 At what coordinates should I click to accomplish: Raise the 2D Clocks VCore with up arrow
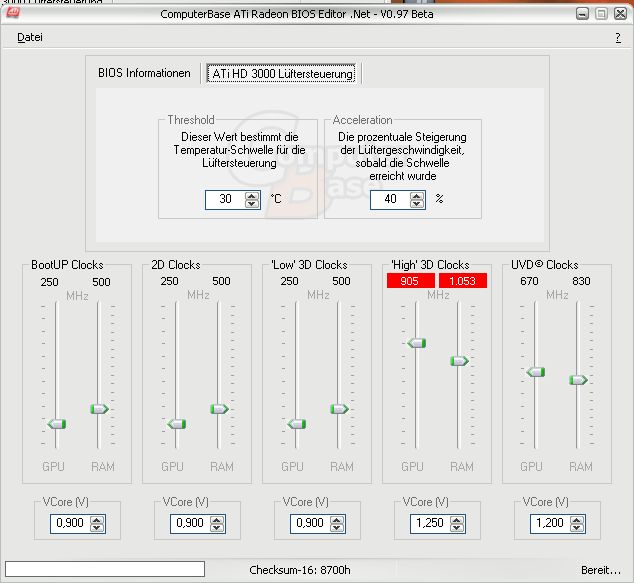217,520
